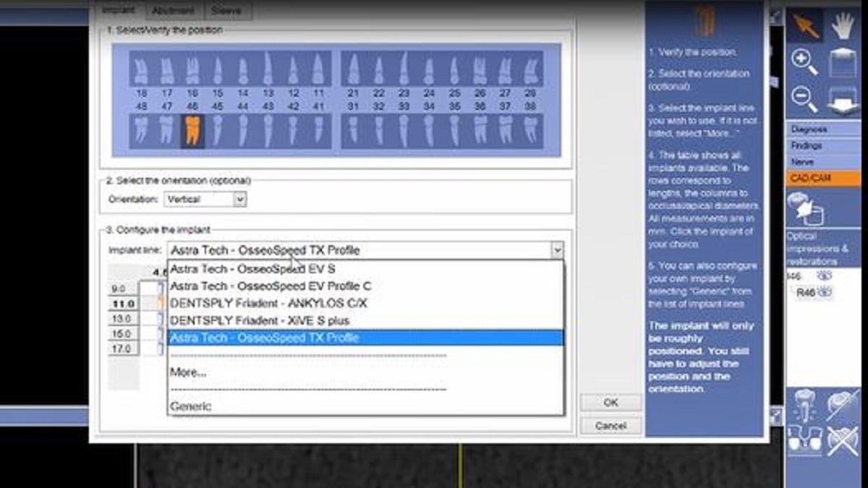Click the 15.0 length row header
The height and width of the screenshot is (488, 868).
tap(123, 334)
